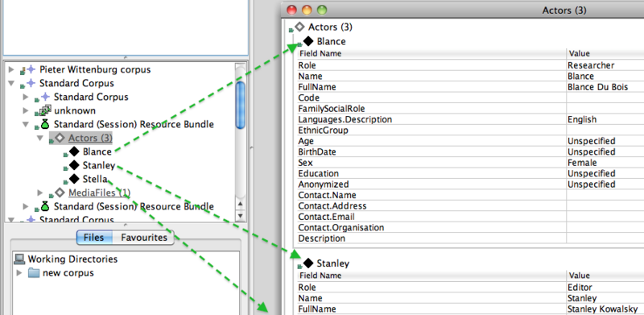Click the diamond icon of Actors (3) header in window
This screenshot has width=644, height=315.
299,27
